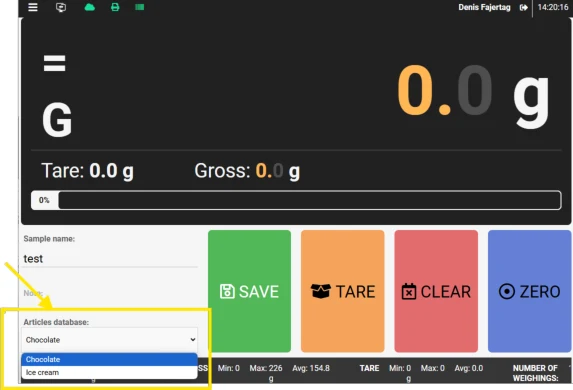Click the Avg: 154.8 statistic
Image resolution: width=573 pixels, height=390 pixels.
point(311,368)
